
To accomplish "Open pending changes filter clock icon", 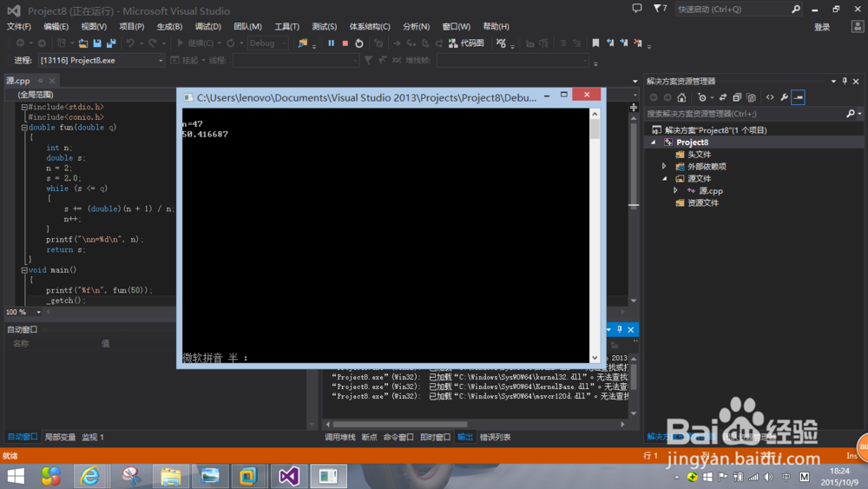I will [702, 97].
